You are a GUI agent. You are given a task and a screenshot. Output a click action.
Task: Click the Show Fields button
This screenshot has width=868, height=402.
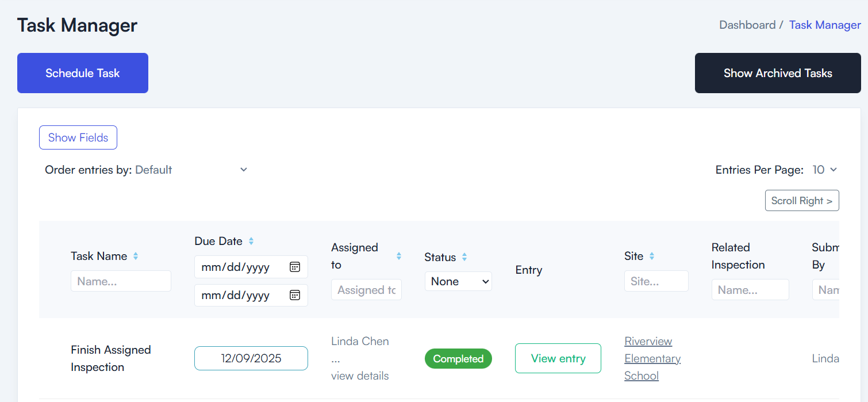point(78,137)
